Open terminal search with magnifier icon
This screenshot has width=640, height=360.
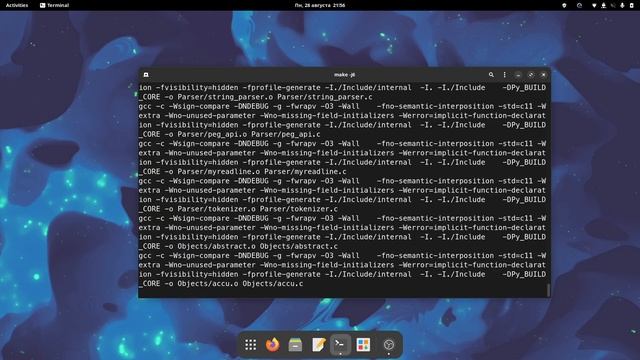pos(491,75)
